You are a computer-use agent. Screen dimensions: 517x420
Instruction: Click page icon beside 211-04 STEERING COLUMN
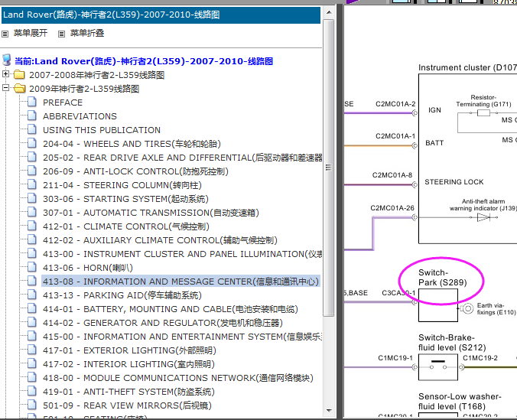pyautogui.click(x=32, y=185)
